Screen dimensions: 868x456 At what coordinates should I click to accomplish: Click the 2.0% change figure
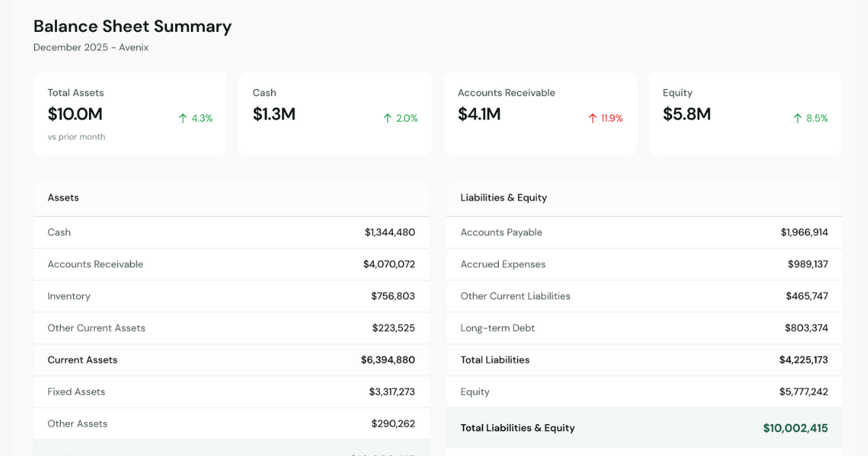407,118
